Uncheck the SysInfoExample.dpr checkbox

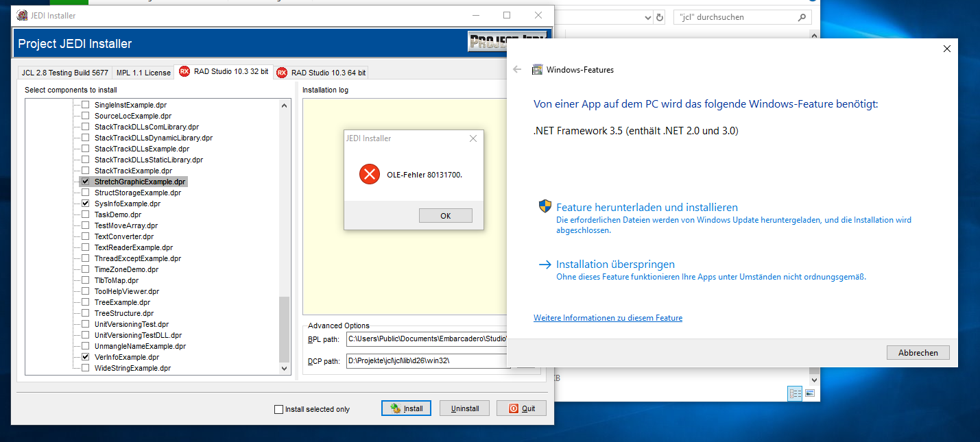(x=86, y=204)
